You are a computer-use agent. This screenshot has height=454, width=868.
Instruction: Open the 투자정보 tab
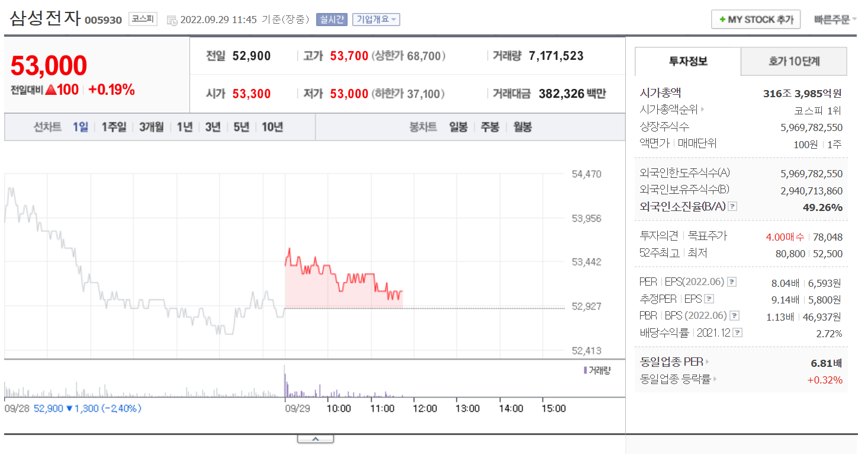(688, 61)
